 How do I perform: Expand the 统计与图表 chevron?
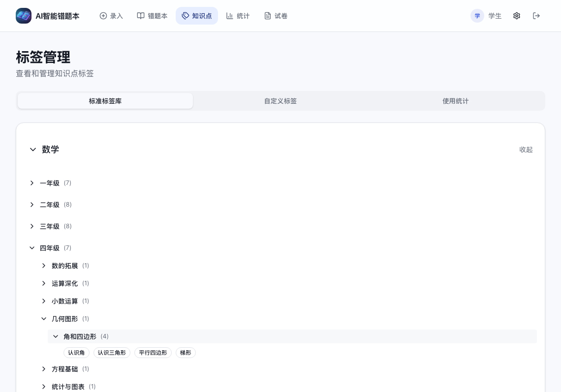(x=44, y=387)
